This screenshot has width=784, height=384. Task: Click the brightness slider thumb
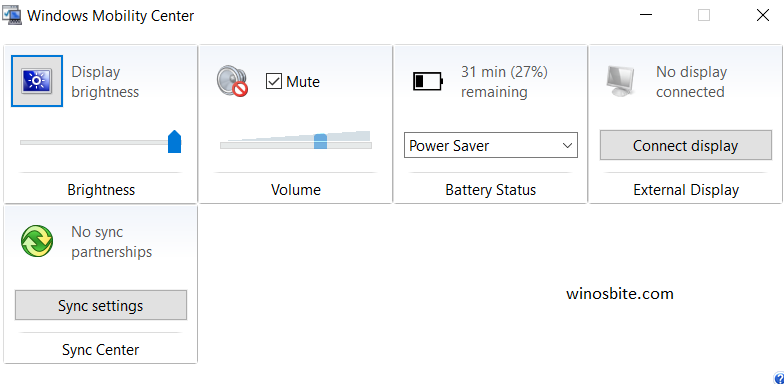[174, 142]
